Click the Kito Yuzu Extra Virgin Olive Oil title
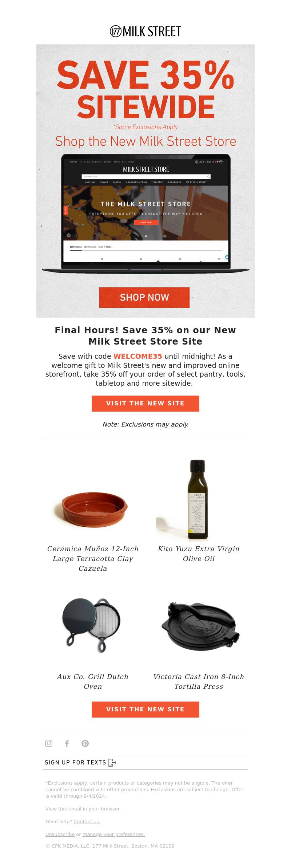The image size is (291, 868). (199, 554)
